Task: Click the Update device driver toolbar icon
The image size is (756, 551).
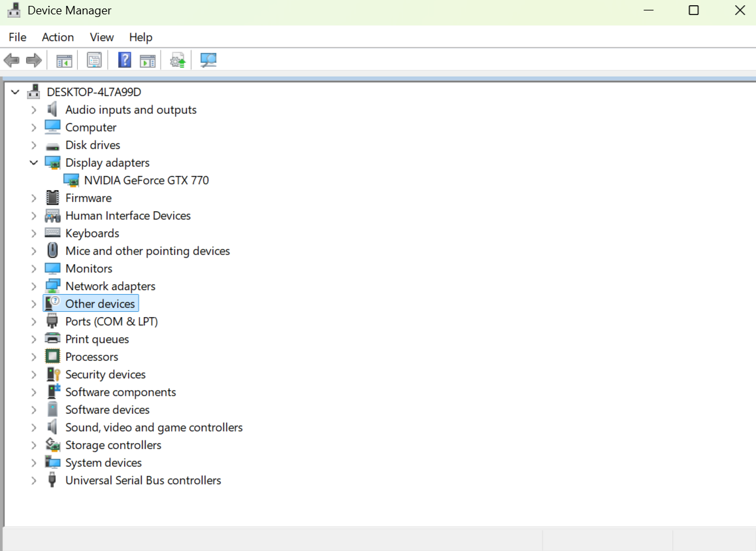Action: [x=178, y=61]
